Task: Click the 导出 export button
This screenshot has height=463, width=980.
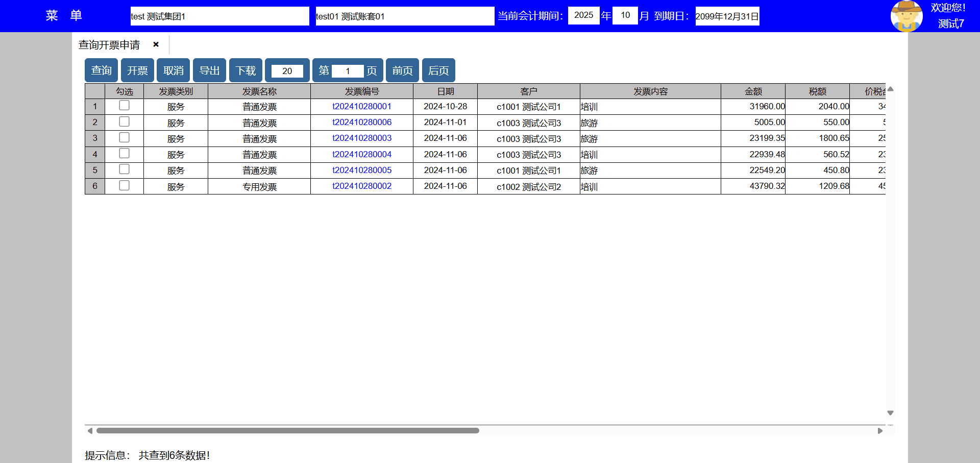Action: pyautogui.click(x=209, y=70)
